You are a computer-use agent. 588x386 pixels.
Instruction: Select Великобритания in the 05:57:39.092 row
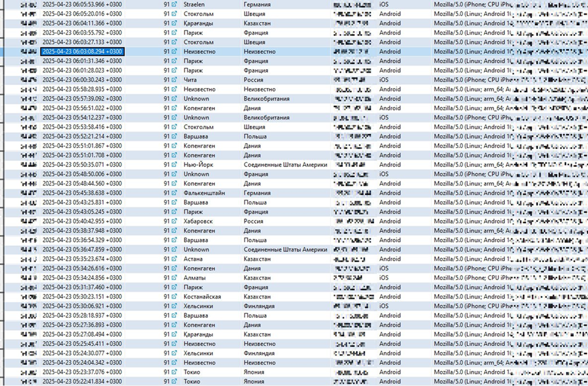coord(267,99)
